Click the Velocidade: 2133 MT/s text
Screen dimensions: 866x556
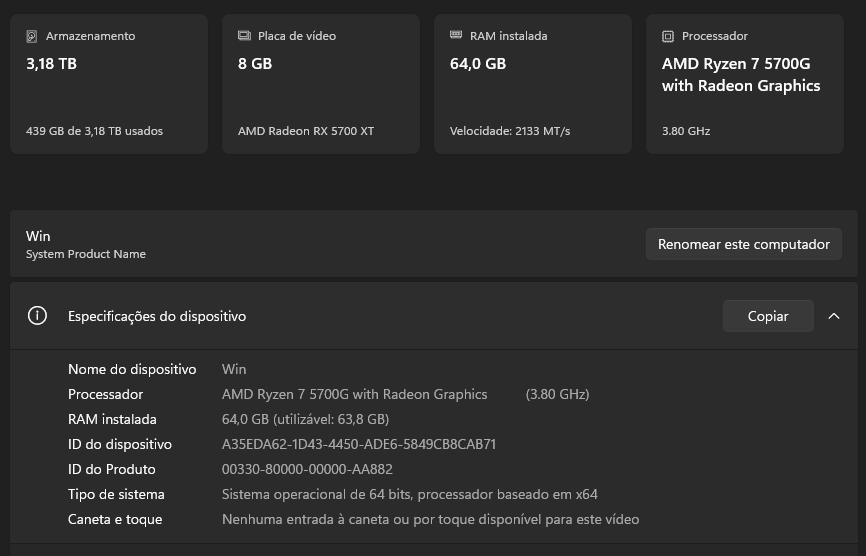coord(510,131)
